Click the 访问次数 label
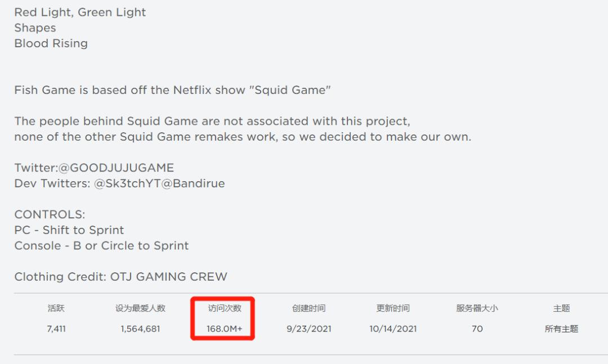Viewport: 608px width, 364px height. 225,308
